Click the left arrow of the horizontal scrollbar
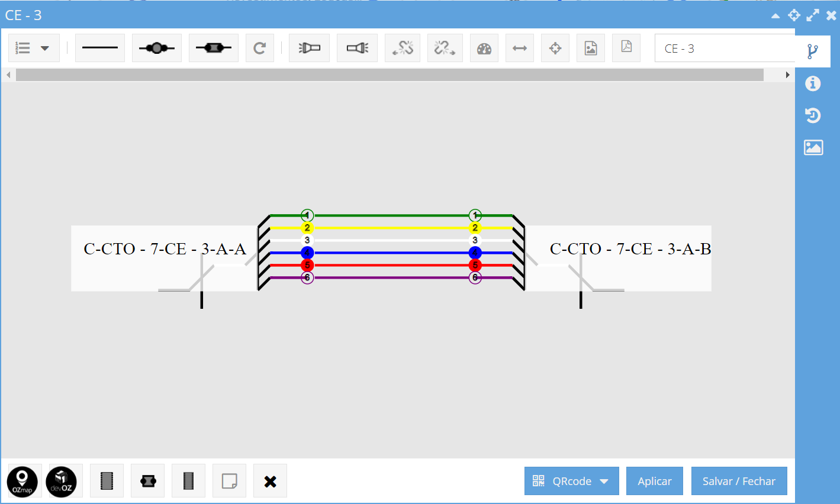Image resolution: width=840 pixels, height=504 pixels. click(8, 75)
